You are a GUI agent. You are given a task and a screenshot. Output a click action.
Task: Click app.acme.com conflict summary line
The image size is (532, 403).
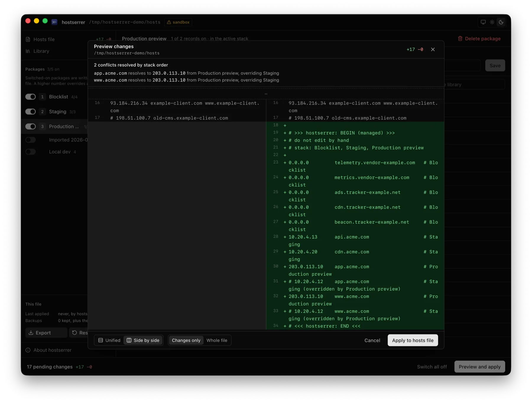coord(186,73)
